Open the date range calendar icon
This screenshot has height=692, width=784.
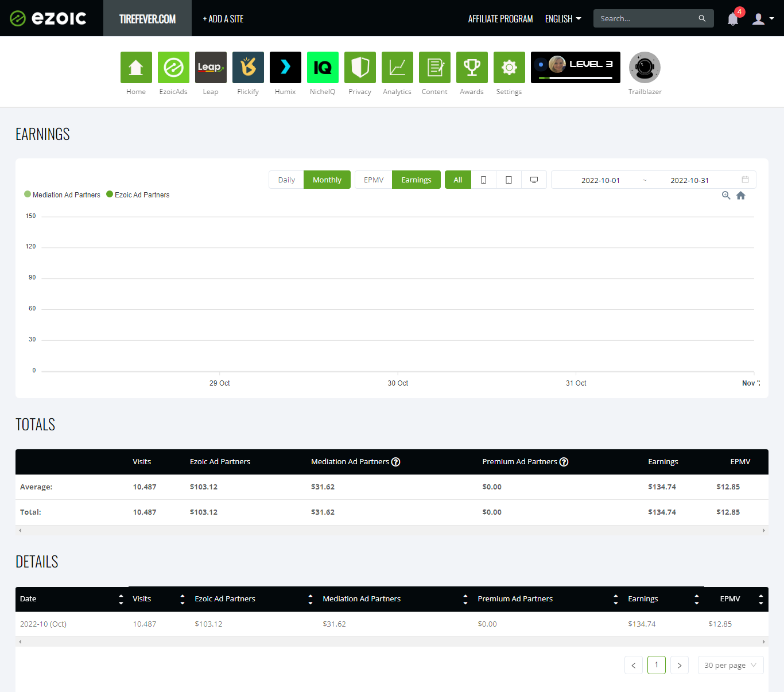click(x=745, y=180)
